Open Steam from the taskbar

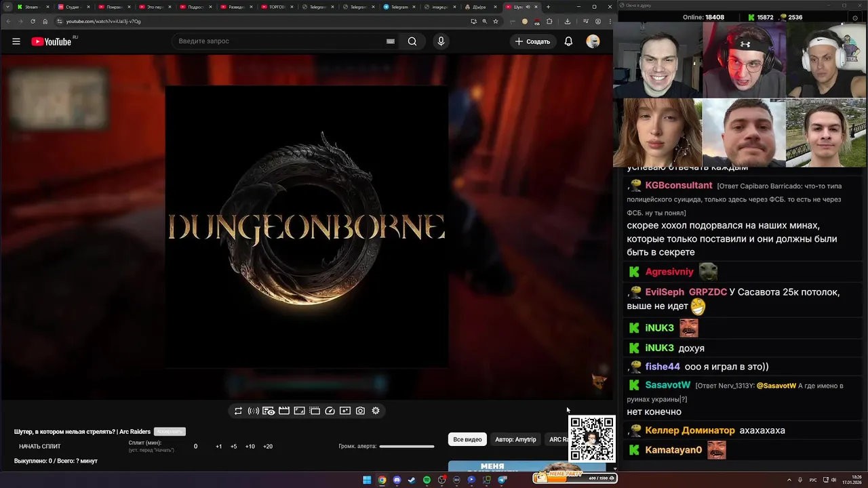[x=412, y=480]
